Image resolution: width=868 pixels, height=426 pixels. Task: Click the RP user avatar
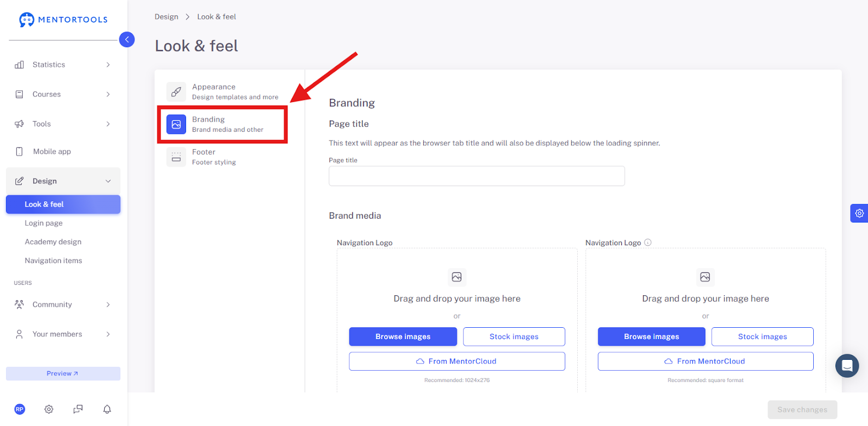click(x=20, y=409)
